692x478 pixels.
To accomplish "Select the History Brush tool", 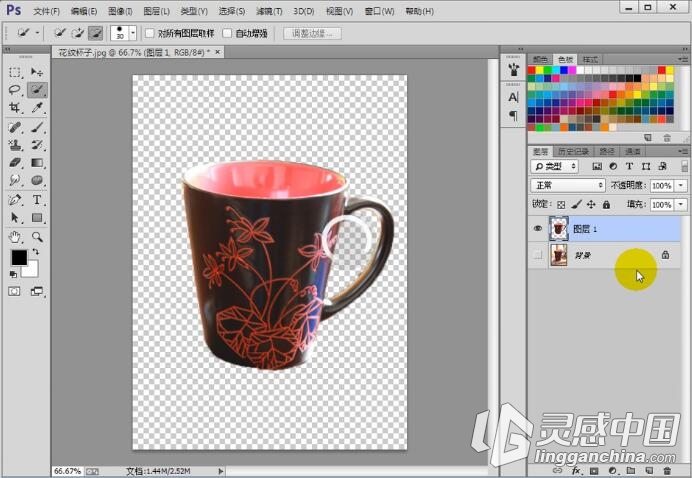I will (x=37, y=145).
